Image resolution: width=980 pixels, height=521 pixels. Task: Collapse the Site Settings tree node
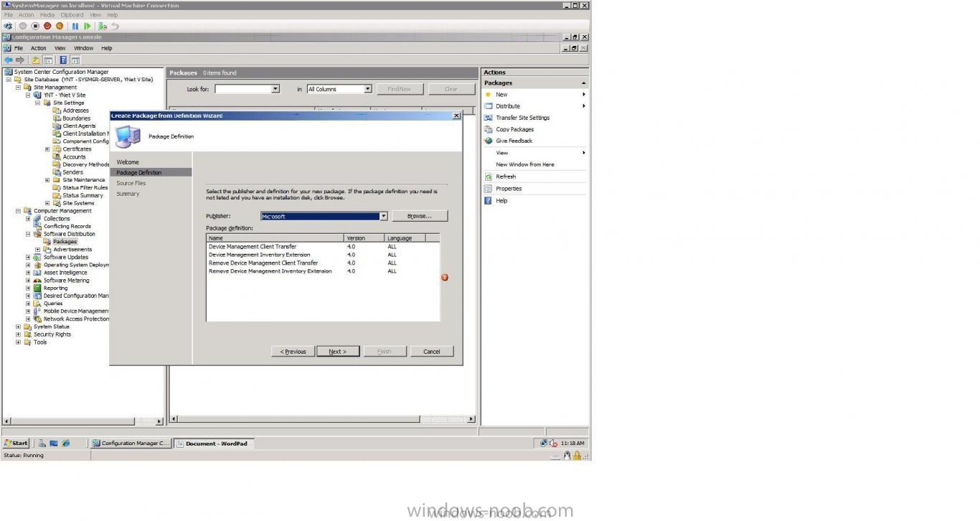[37, 103]
